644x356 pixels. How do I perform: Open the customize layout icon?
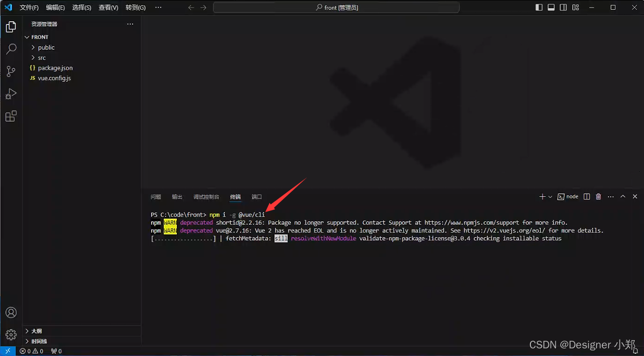click(x=575, y=8)
